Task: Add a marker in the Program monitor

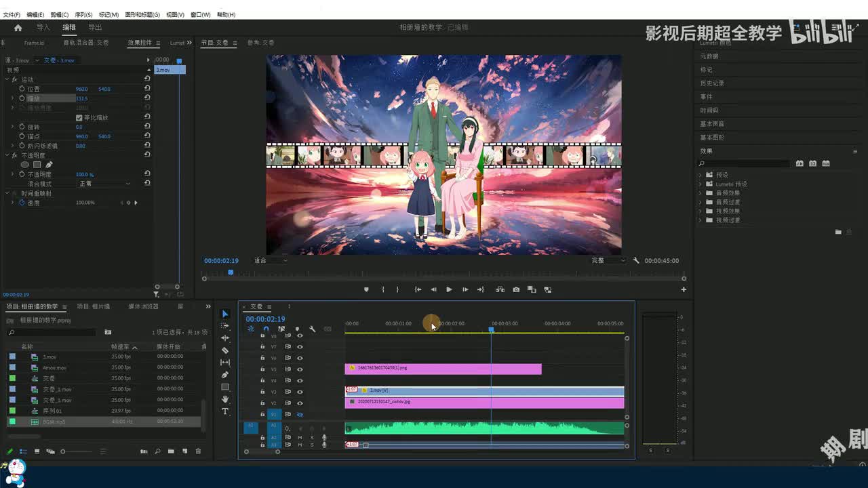Action: pyautogui.click(x=366, y=289)
